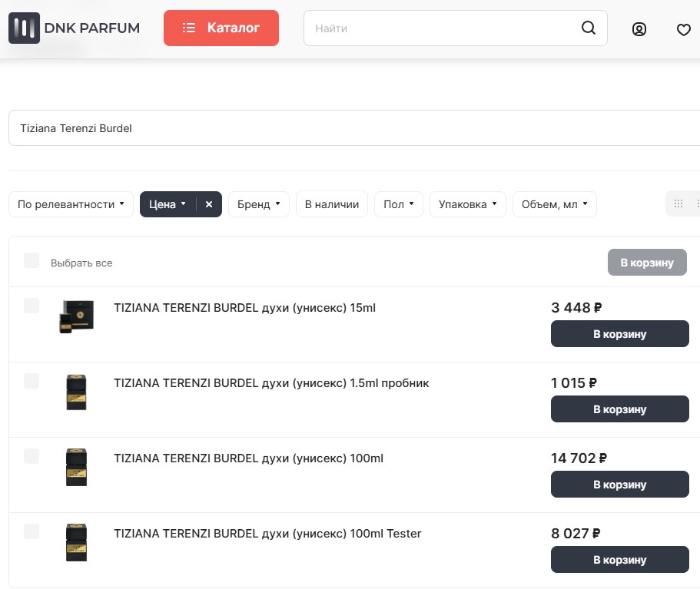The width and height of the screenshot is (700, 589).
Task: Switch to grid view layout icon
Action: click(678, 204)
